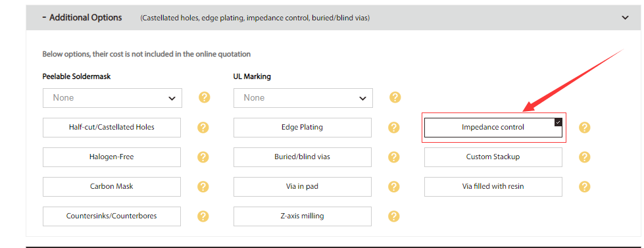Viewport: 644px width, 248px height.
Task: Show help for Impedance control
Action: (x=584, y=127)
